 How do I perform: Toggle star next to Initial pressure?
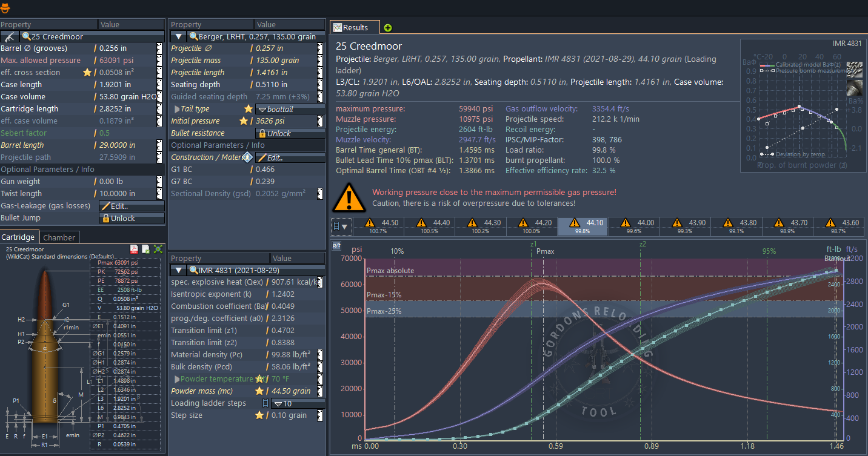[x=244, y=121]
